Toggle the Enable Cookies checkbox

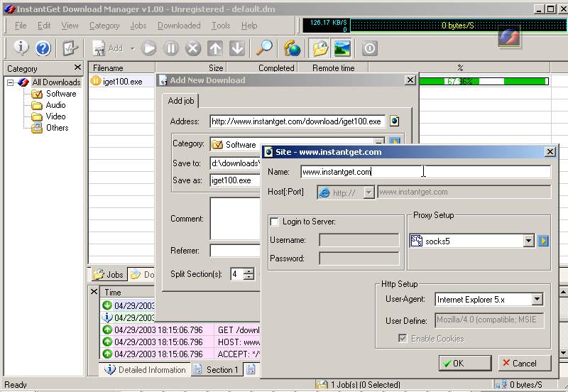(403, 338)
